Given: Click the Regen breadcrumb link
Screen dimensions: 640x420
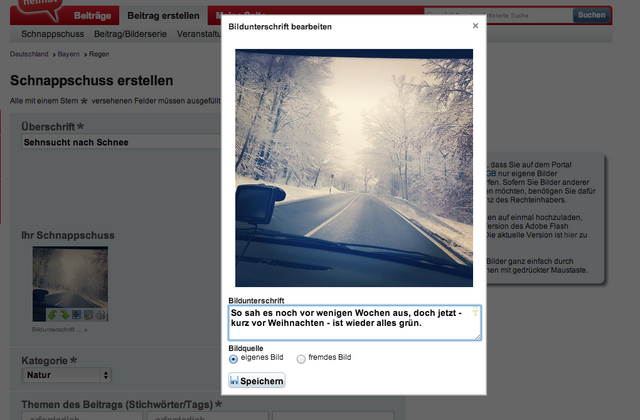Looking at the screenshot, I should (99, 54).
